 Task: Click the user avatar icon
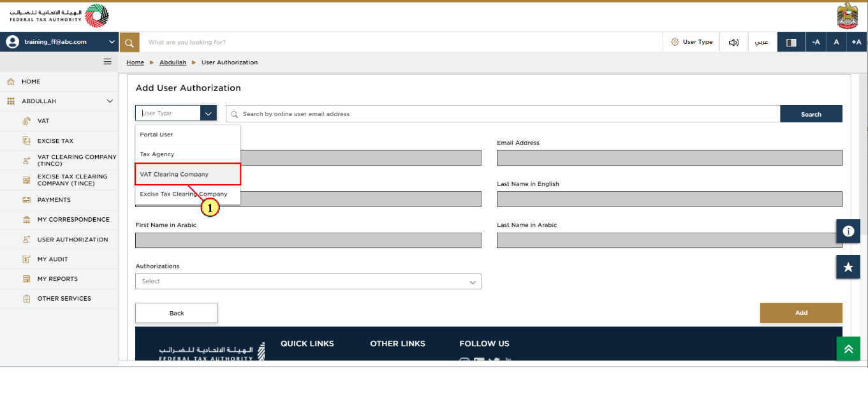12,42
